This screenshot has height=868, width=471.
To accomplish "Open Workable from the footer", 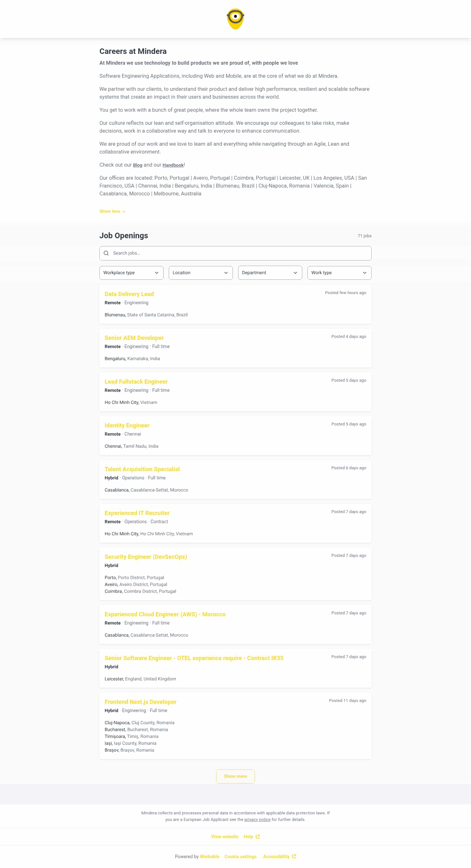I will (x=209, y=856).
